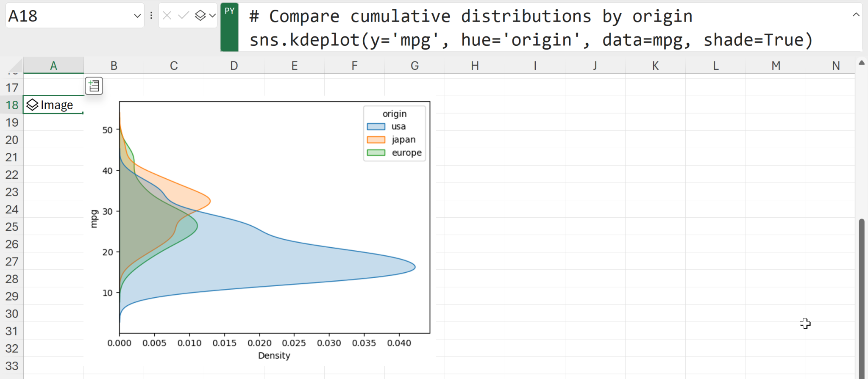Click the comment line in the formula bar
This screenshot has width=868, height=379.
click(471, 16)
